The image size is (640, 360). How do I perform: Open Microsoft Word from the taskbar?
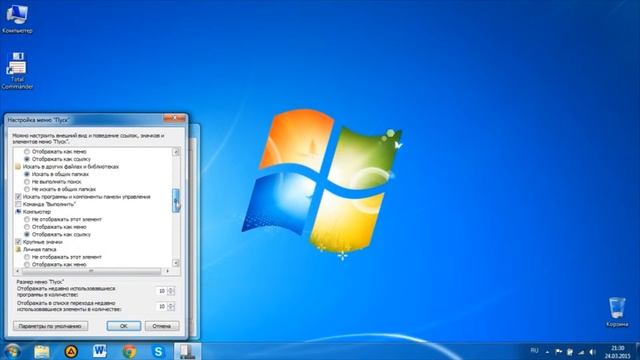click(100, 351)
